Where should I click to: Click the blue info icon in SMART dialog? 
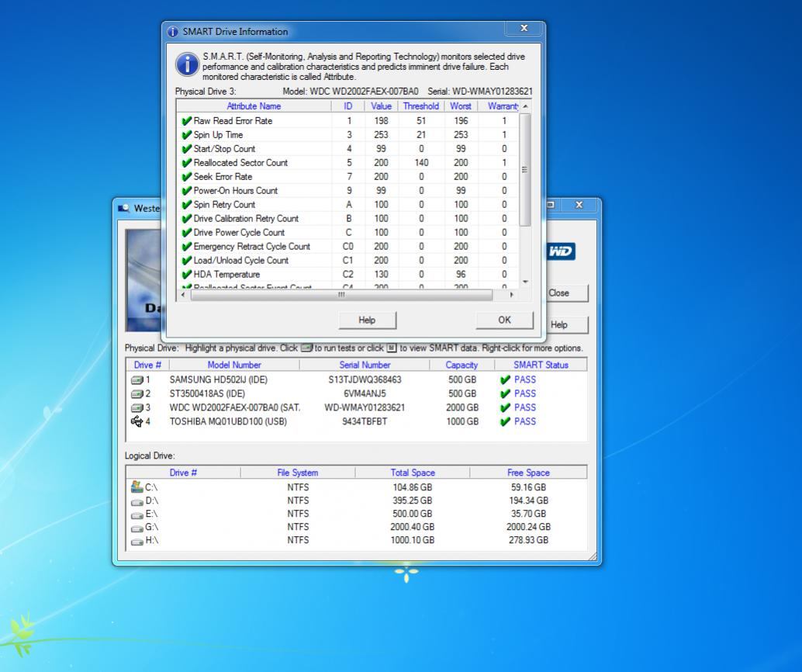(187, 65)
